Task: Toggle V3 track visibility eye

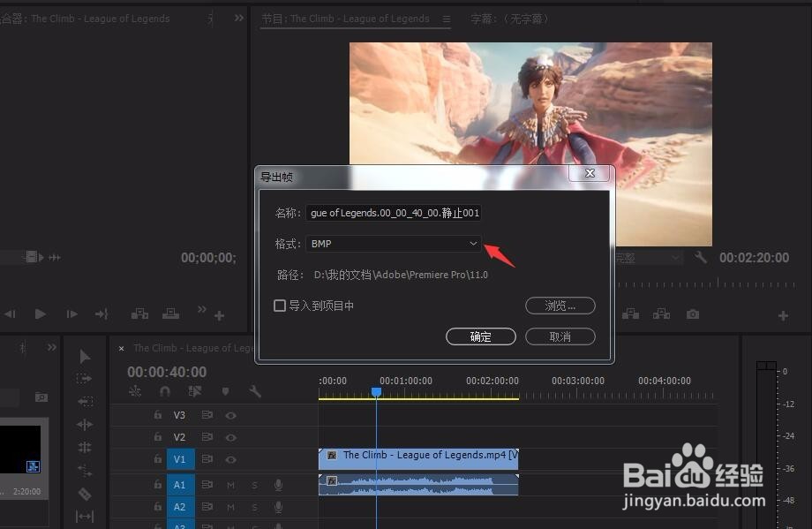Action: (230, 416)
